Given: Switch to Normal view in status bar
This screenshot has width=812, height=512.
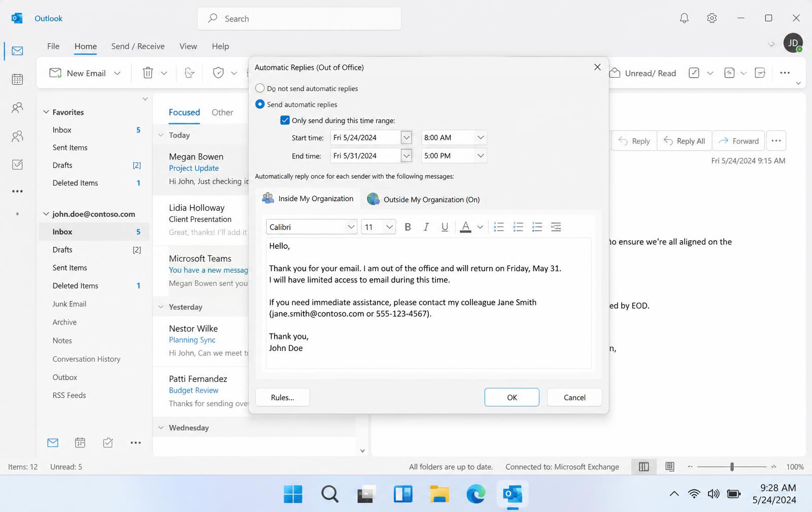Looking at the screenshot, I should (x=644, y=467).
